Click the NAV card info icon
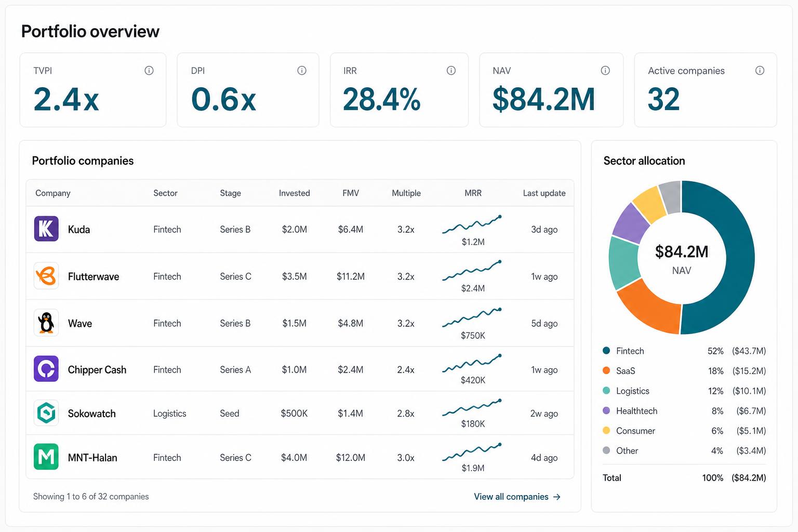This screenshot has width=798, height=532. [x=605, y=71]
